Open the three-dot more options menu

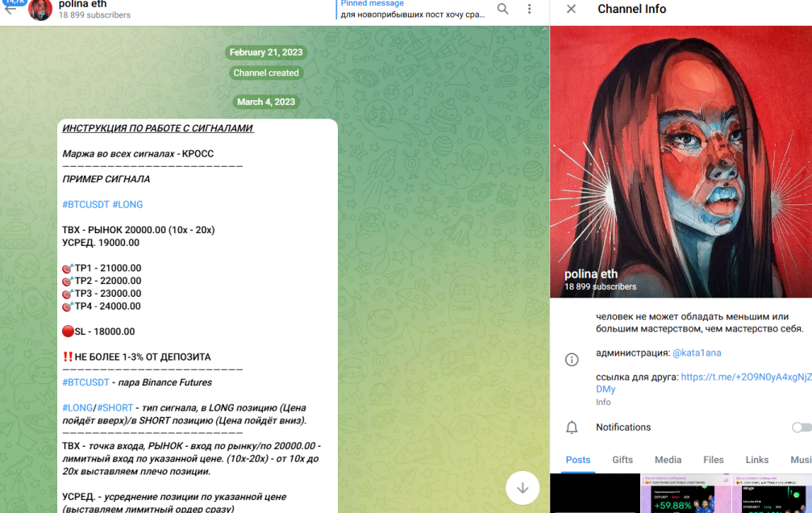point(529,9)
